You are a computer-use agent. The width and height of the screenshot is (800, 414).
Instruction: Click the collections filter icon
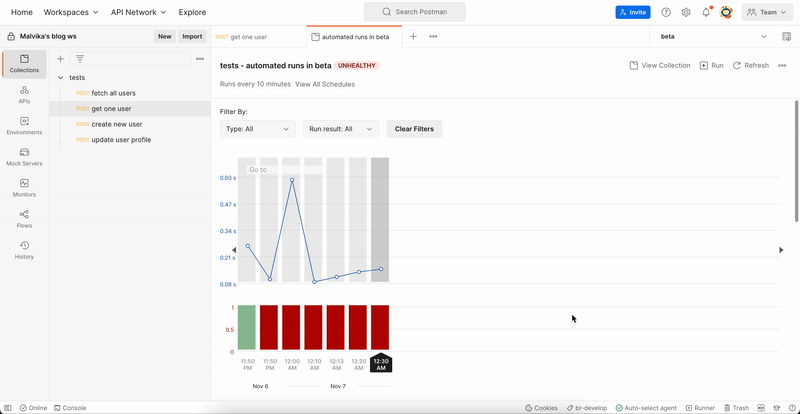[x=80, y=59]
